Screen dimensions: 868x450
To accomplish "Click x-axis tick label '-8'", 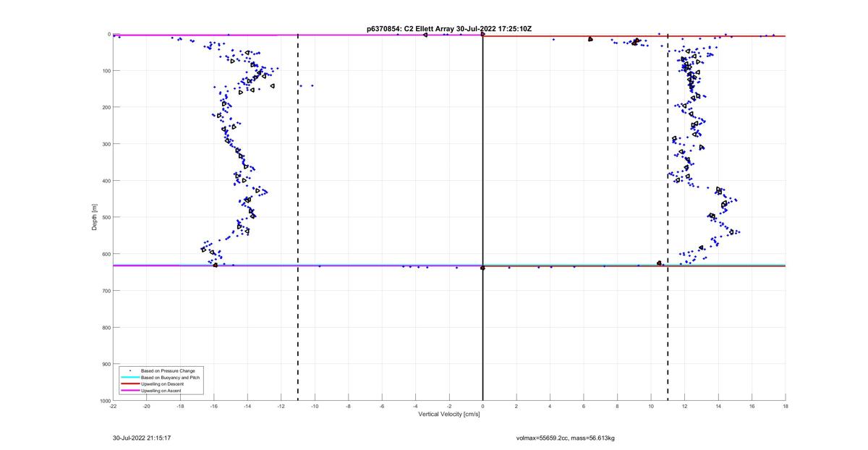I will (x=349, y=407).
